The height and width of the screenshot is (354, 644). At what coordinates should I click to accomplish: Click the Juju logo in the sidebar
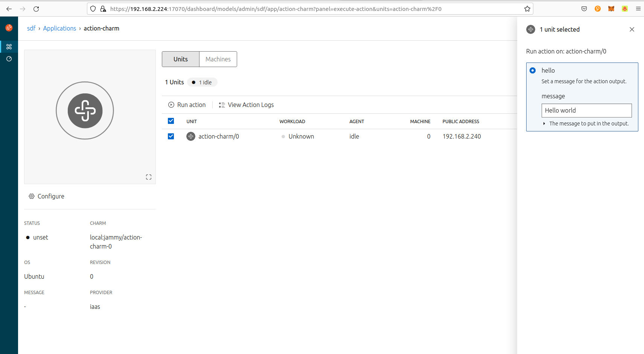pyautogui.click(x=9, y=27)
